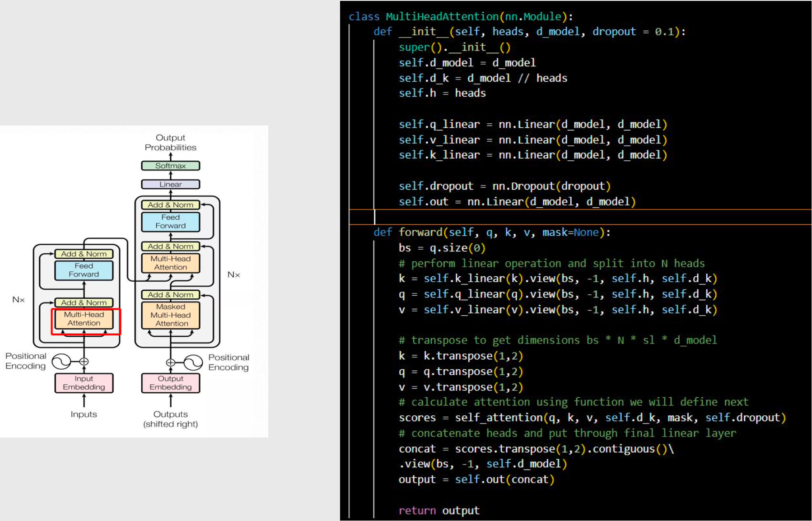Click 'dropout = 0.1' in the __init__ signature
The width and height of the screenshot is (812, 521).
[x=633, y=32]
